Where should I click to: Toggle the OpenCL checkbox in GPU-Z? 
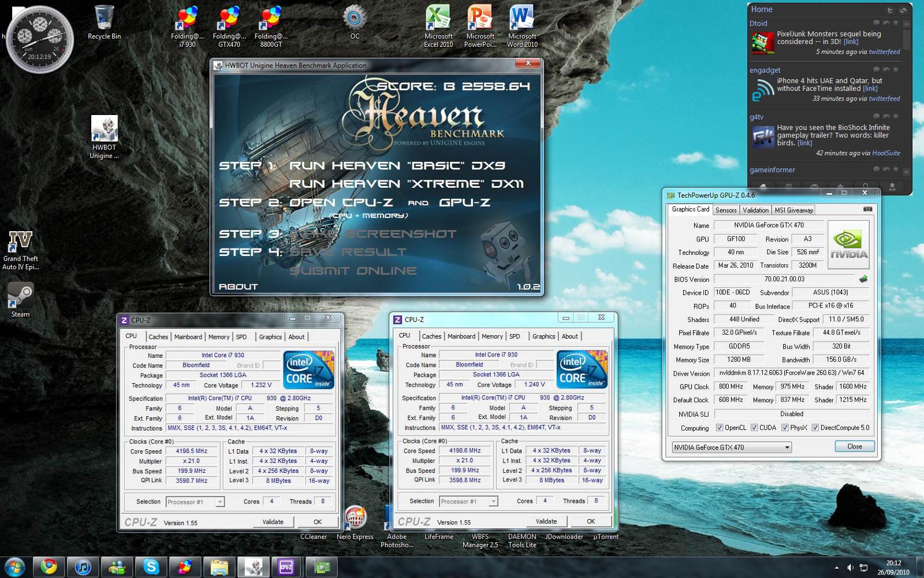720,428
